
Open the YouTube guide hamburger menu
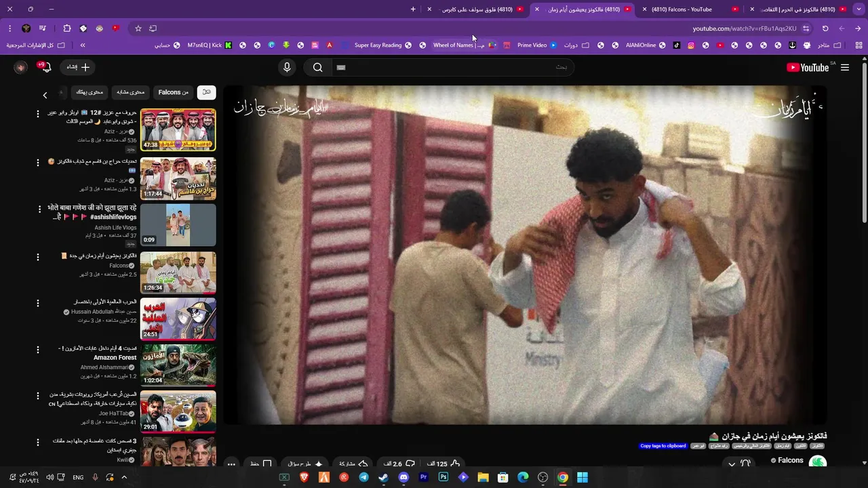(x=845, y=67)
